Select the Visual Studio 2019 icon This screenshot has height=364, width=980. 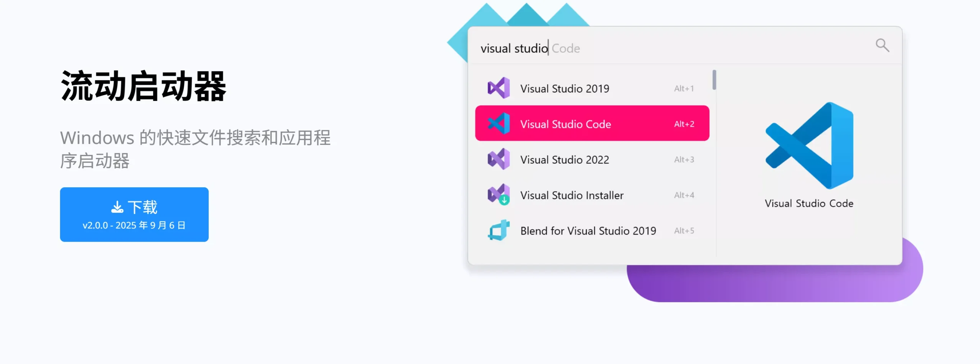click(498, 88)
